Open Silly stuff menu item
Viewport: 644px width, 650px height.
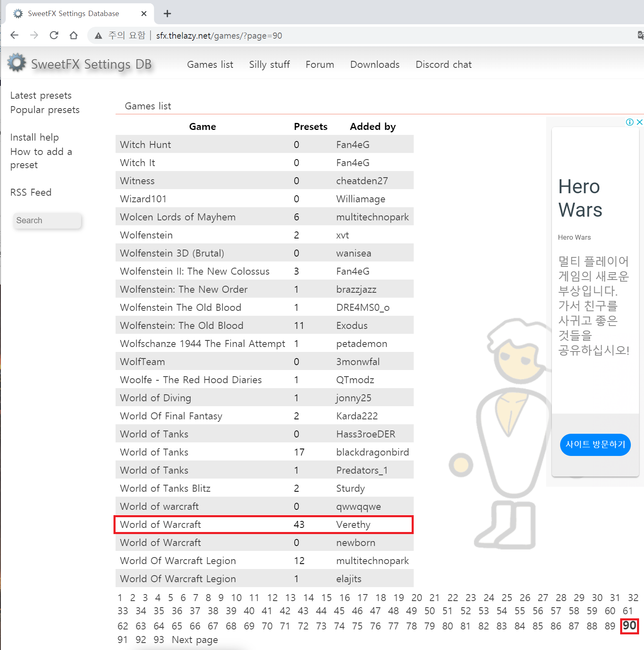pos(269,65)
